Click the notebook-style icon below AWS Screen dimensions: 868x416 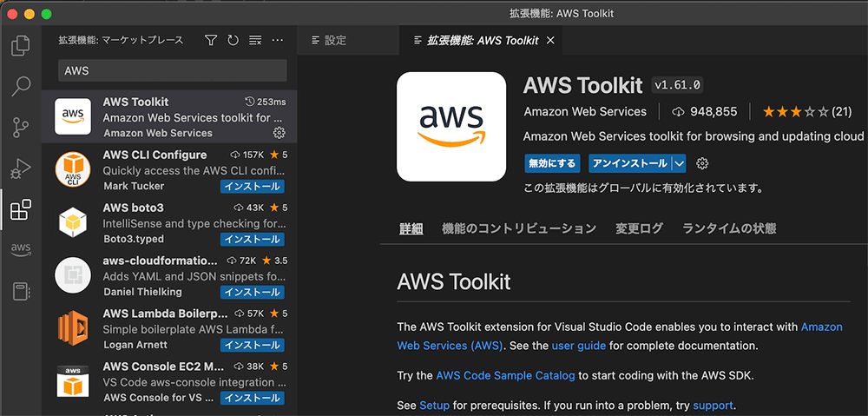point(21,291)
